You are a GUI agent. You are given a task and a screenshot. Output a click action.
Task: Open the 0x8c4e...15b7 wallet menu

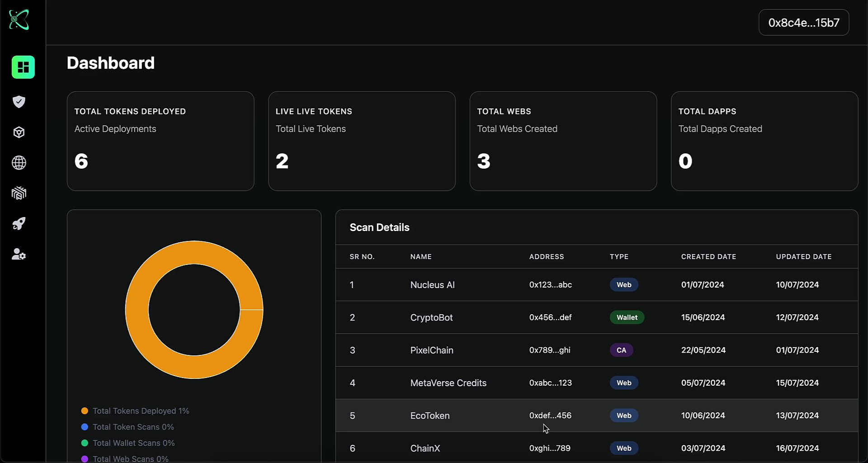tap(803, 23)
